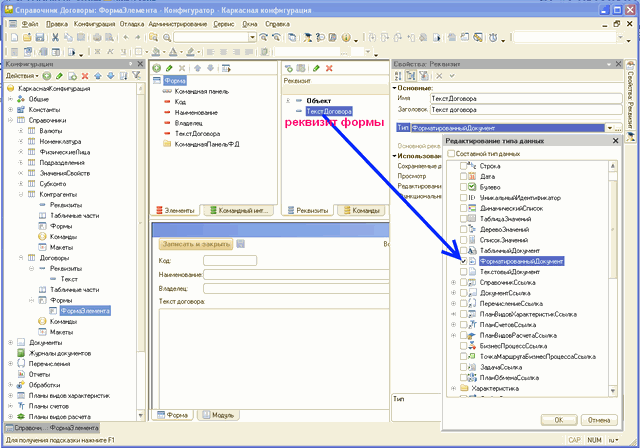Click green add button in Configuration panel

[47, 76]
